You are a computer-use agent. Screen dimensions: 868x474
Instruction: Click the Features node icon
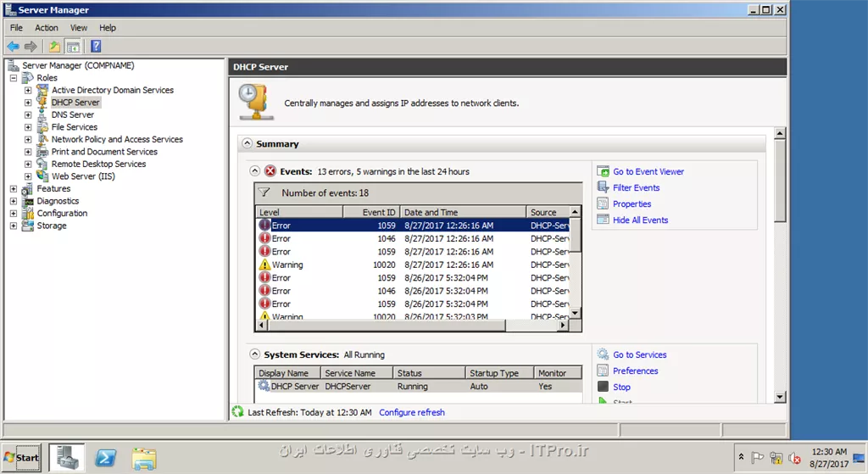tap(27, 189)
